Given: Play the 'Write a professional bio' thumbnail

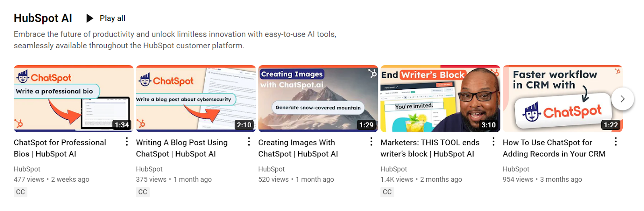Looking at the screenshot, I should coord(74,98).
